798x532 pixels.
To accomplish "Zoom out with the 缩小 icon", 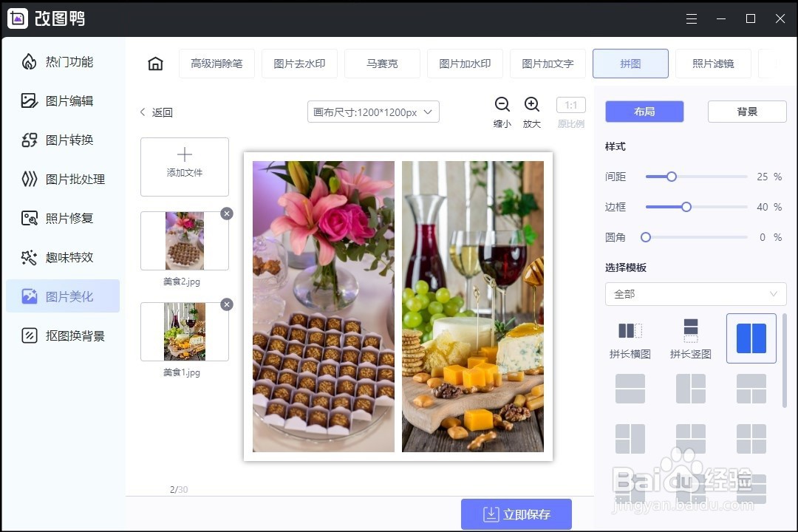I will click(502, 104).
